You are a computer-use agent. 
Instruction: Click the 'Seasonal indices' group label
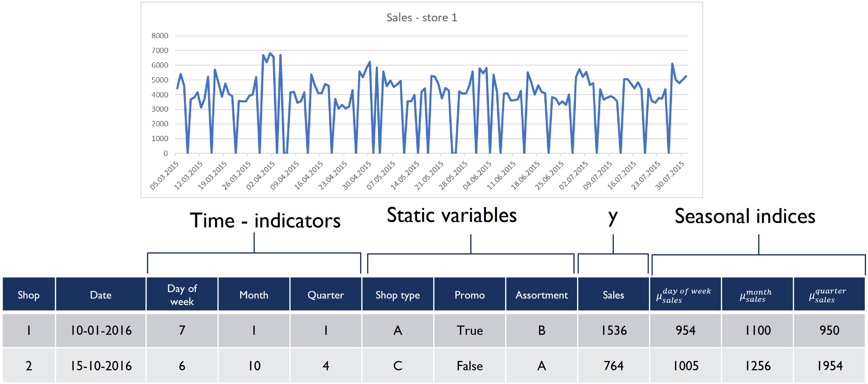point(745,216)
